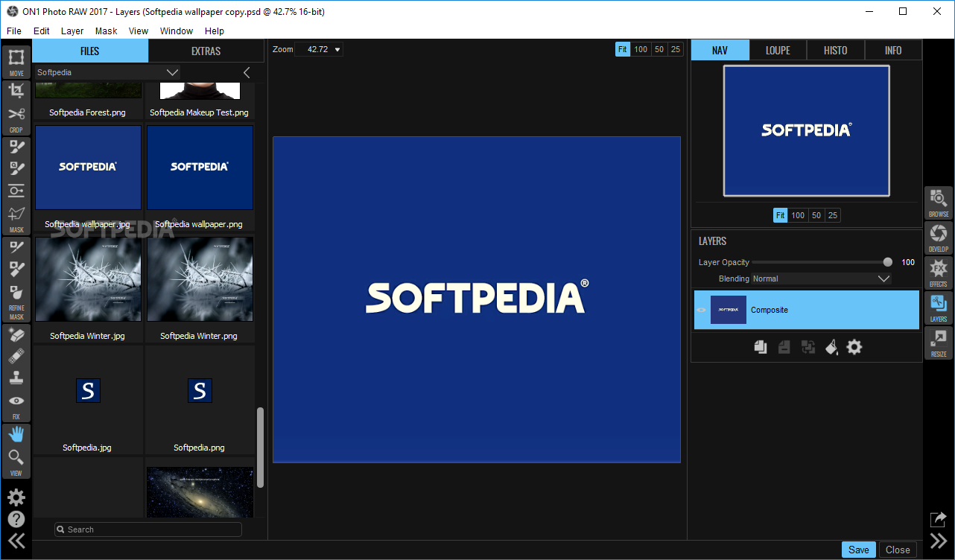955x560 pixels.
Task: Set canvas zoom preset to 100
Action: click(641, 49)
